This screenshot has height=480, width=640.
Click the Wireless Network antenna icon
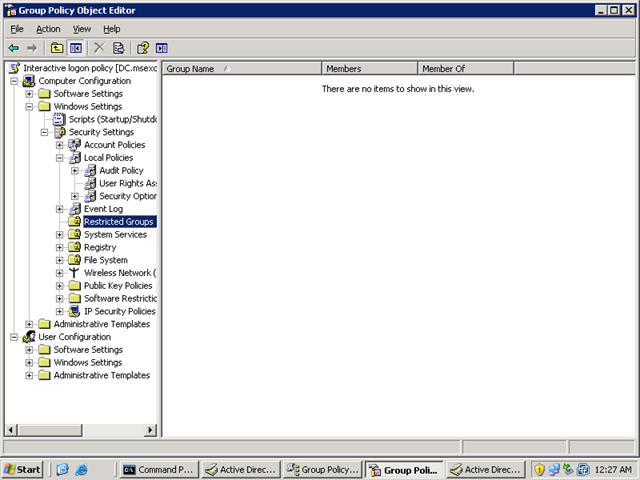coord(74,273)
